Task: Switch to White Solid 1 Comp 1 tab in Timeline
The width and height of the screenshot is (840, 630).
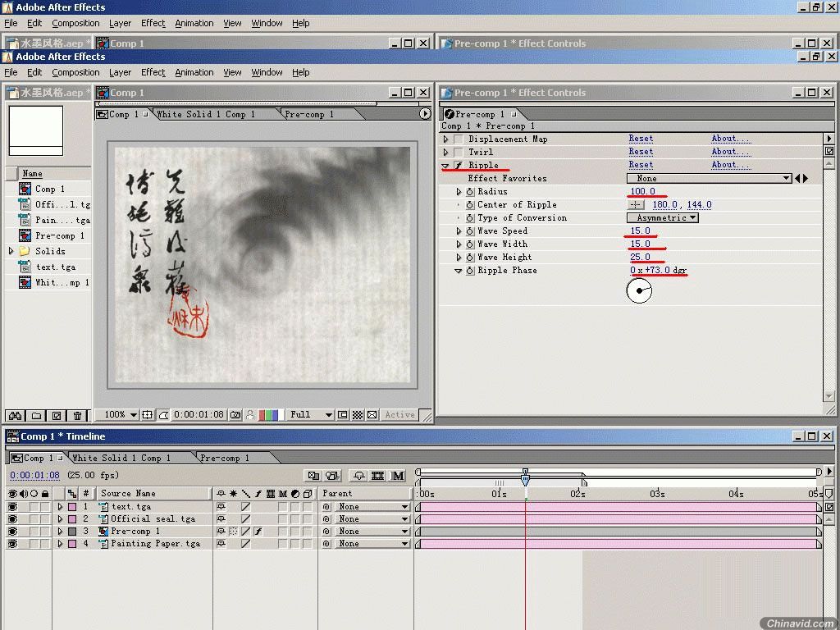Action: click(x=121, y=458)
